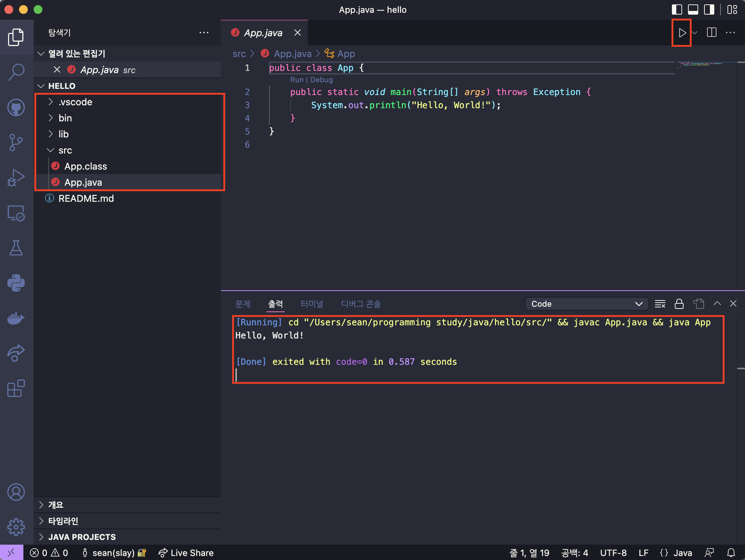
Task: Open the Extensions view icon
Action: (16, 388)
